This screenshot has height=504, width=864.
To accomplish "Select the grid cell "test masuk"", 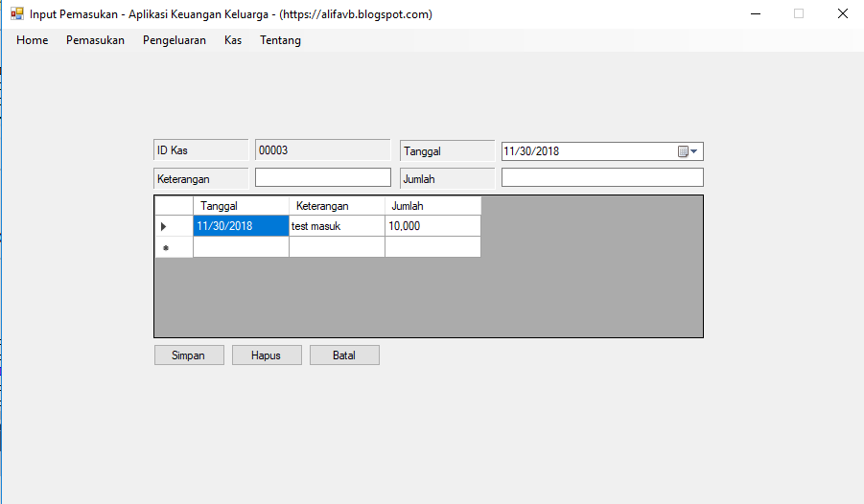I will [x=337, y=226].
